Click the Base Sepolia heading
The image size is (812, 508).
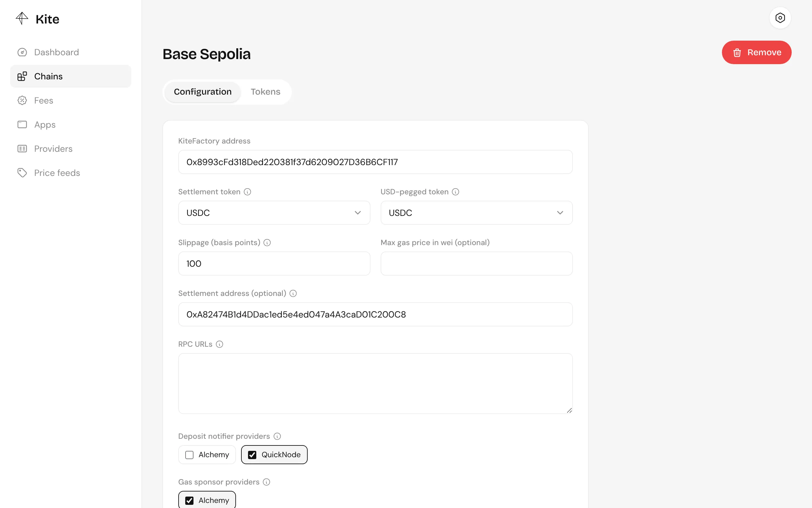206,54
